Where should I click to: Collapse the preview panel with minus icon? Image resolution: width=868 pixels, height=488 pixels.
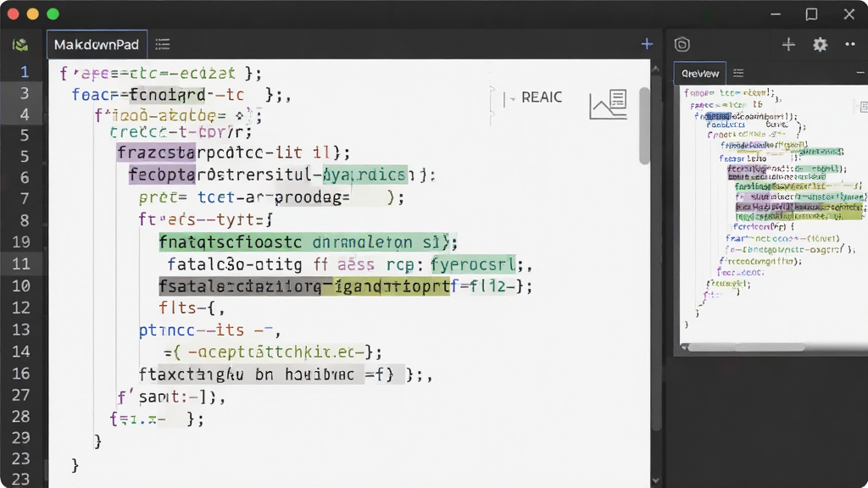(x=860, y=73)
